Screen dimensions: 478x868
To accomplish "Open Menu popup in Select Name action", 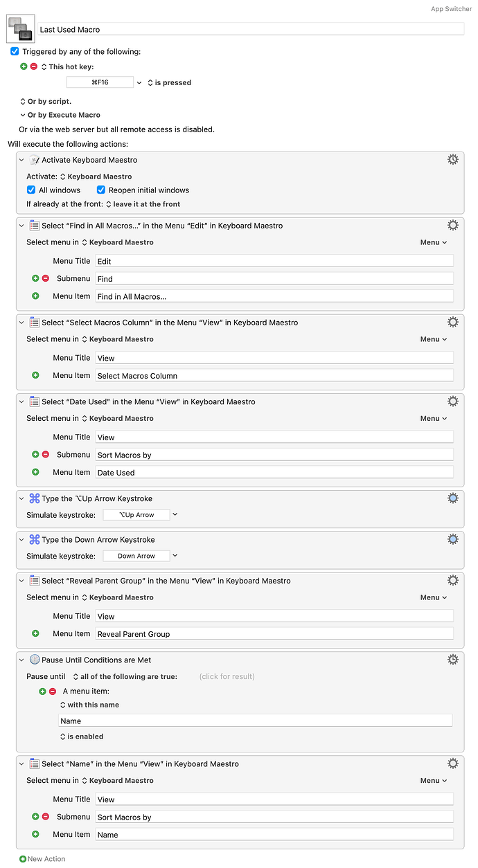I will pos(434,780).
